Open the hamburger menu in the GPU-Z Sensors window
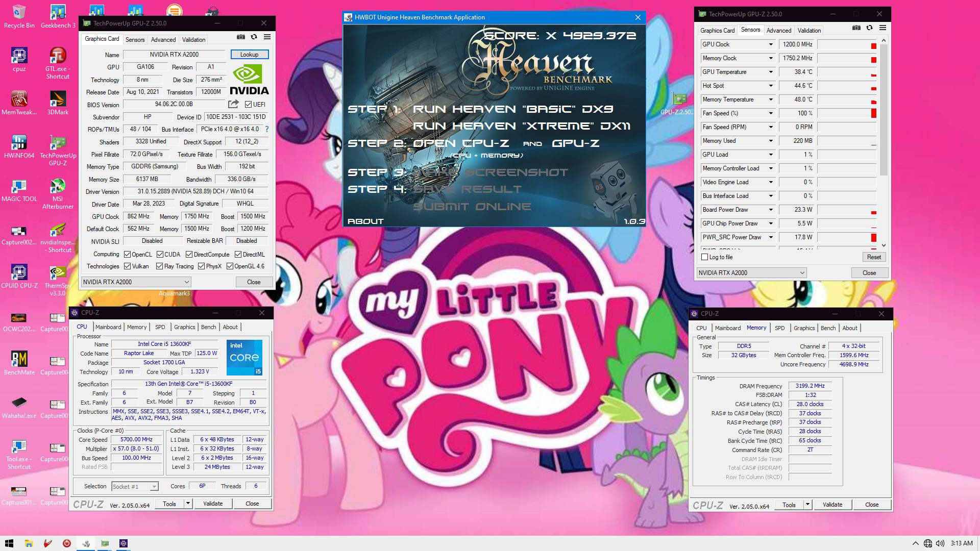 pos(883,28)
